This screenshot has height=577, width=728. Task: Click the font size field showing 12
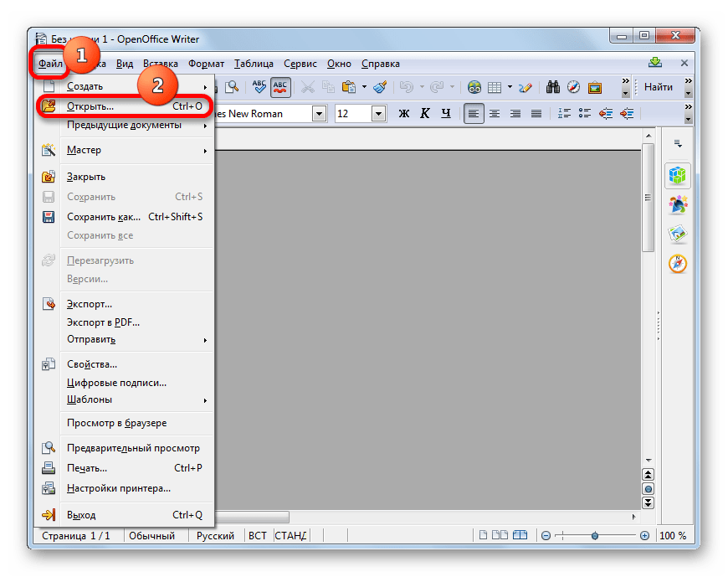(x=353, y=113)
